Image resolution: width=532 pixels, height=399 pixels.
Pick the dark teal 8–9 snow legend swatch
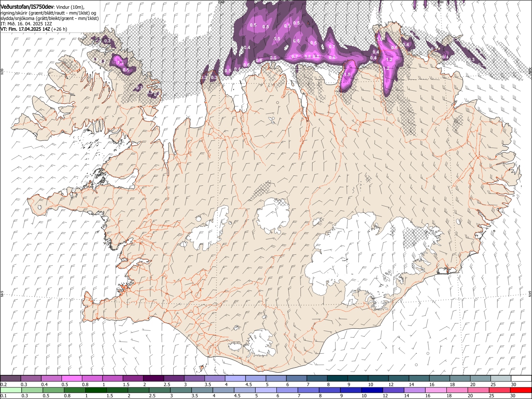[337, 379]
